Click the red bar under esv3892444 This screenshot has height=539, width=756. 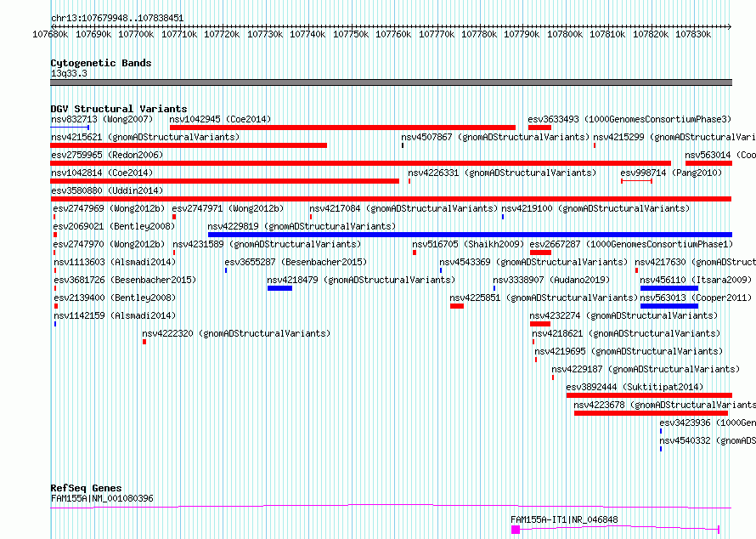tap(650, 395)
